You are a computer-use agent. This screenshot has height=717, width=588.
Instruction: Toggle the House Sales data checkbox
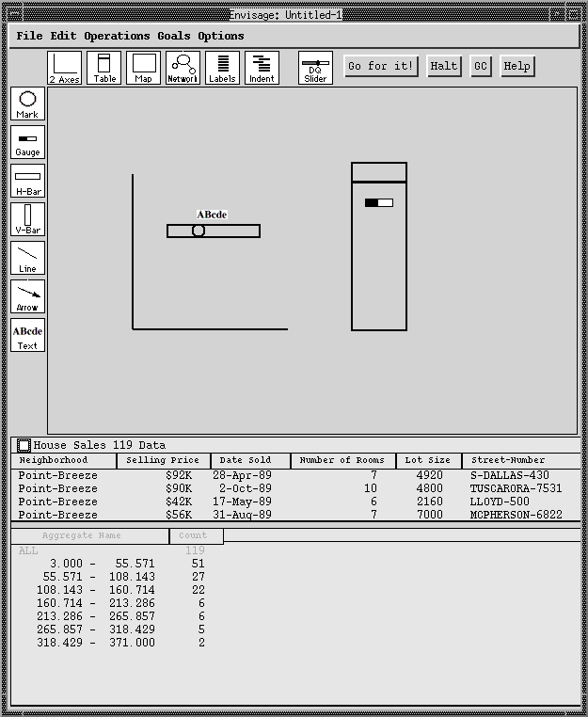pos(24,445)
